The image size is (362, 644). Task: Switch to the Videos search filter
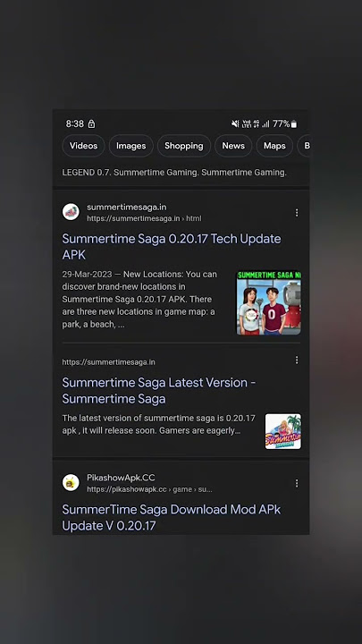tap(83, 146)
